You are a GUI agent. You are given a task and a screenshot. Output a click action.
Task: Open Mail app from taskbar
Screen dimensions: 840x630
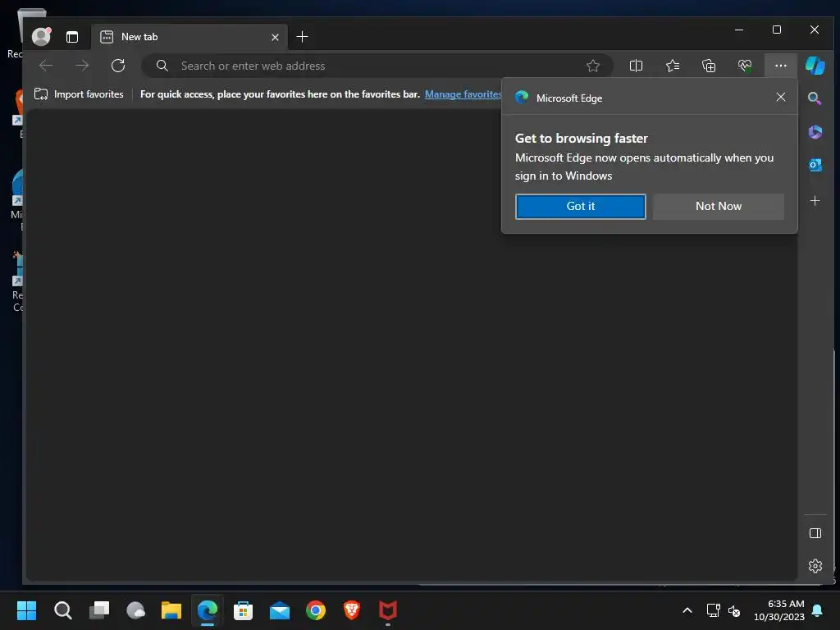coord(280,610)
